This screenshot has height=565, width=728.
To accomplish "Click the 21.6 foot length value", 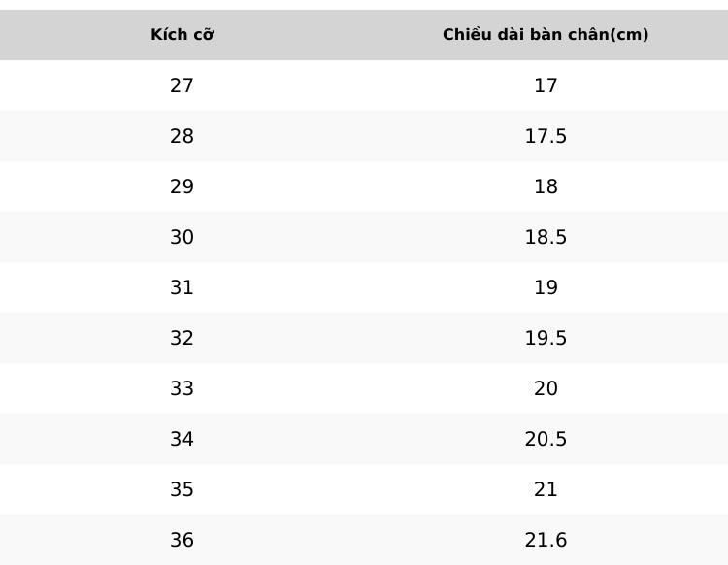I will point(546,540).
